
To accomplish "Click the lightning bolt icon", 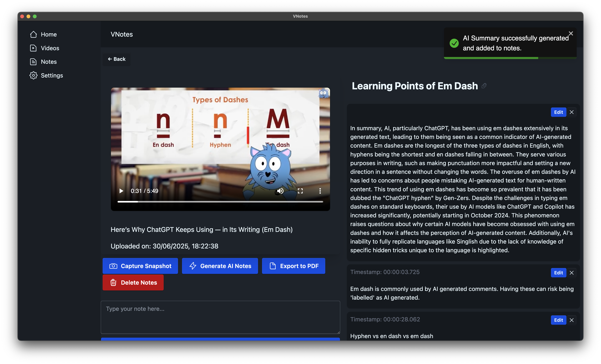I will click(193, 266).
